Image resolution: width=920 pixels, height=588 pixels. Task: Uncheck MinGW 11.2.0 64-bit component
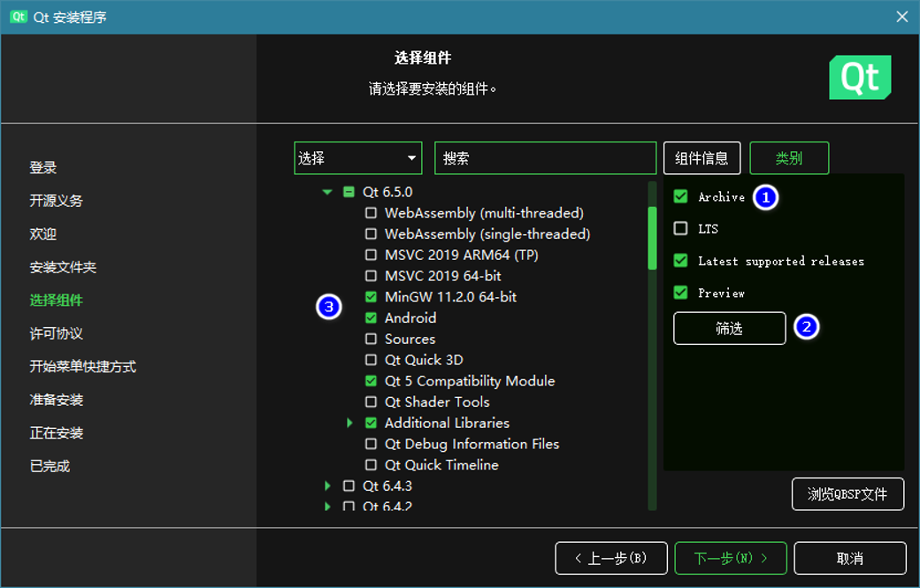click(371, 296)
